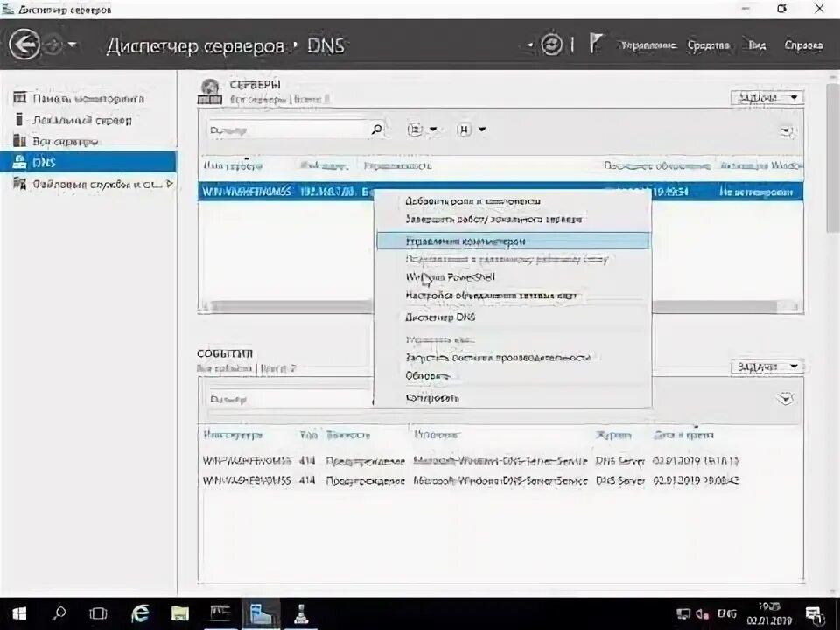This screenshot has width=840, height=630.
Task: Open Задачи dropdown in События section
Action: point(767,367)
